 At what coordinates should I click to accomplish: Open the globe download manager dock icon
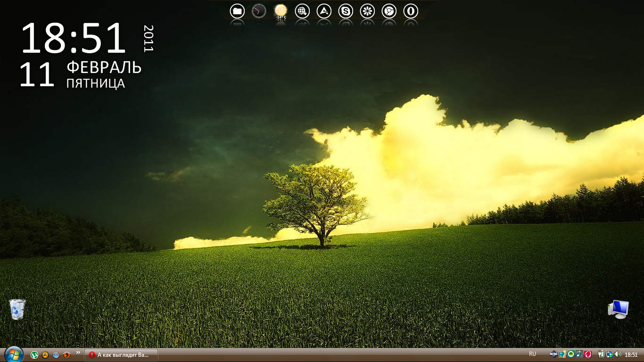302,11
